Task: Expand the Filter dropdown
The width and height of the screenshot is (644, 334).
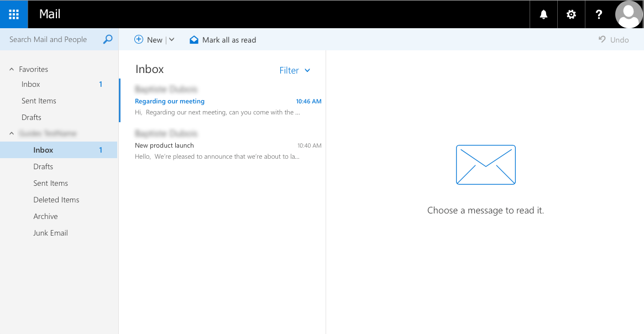Action: pyautogui.click(x=295, y=70)
